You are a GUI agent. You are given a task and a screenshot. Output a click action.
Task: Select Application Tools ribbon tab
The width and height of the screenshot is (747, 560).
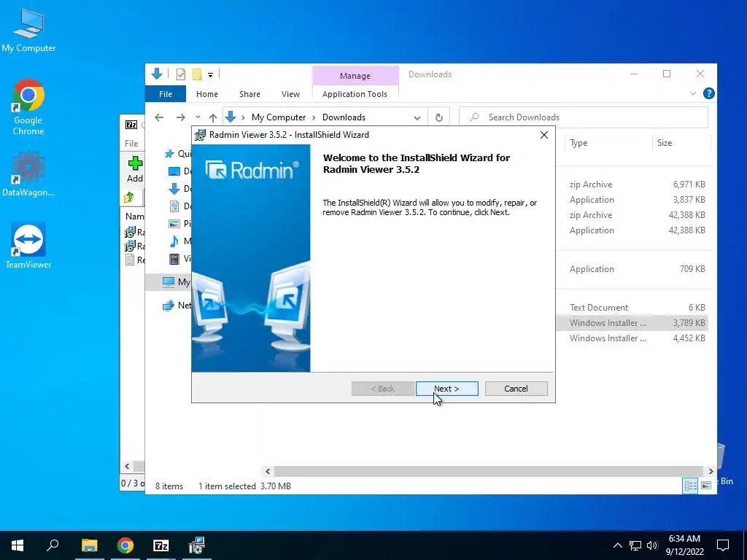pos(355,94)
